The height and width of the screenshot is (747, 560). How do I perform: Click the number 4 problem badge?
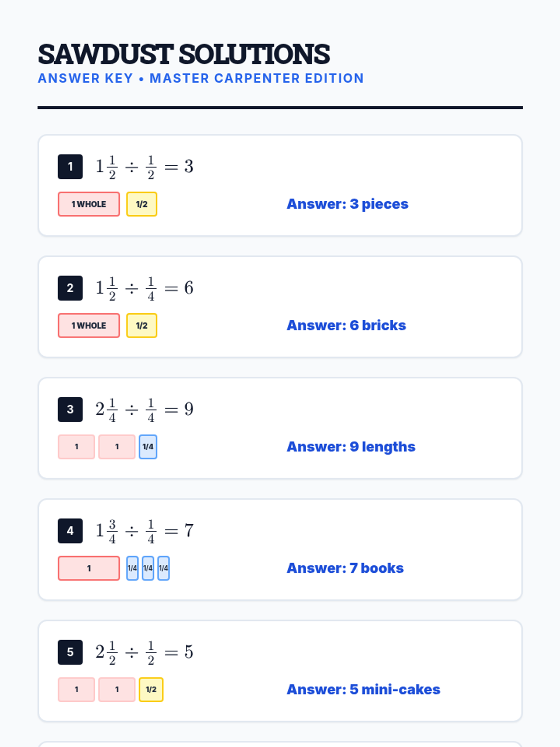coord(70,531)
